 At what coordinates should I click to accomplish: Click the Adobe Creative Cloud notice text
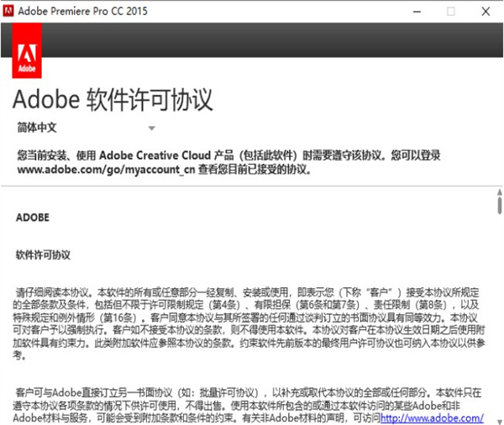pyautogui.click(x=227, y=155)
